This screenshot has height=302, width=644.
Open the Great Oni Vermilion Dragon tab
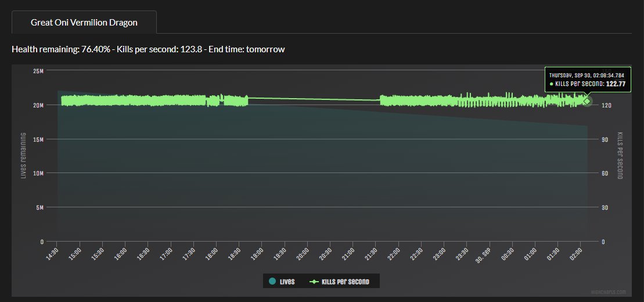click(x=84, y=22)
